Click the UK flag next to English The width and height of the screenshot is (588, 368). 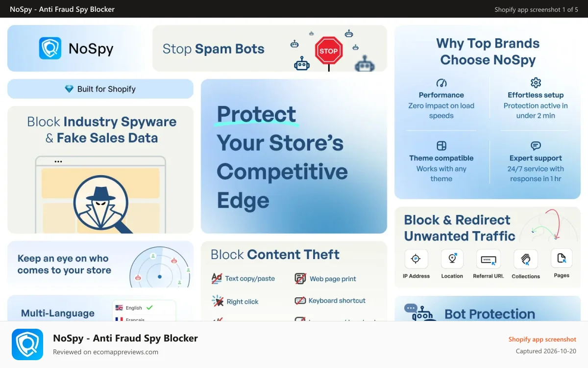point(119,308)
